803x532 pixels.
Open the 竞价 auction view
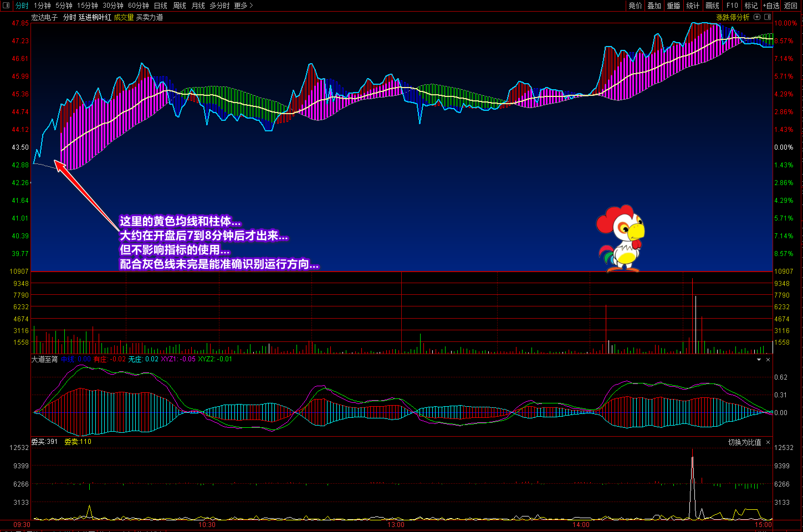pyautogui.click(x=635, y=6)
